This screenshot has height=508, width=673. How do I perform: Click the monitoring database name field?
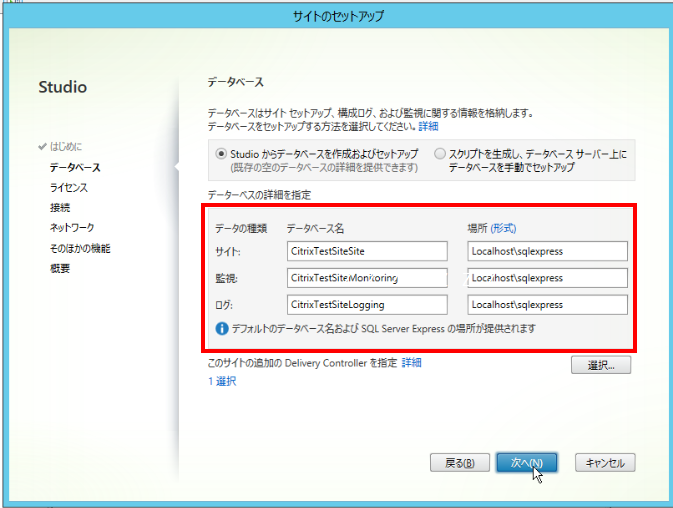[x=367, y=278]
